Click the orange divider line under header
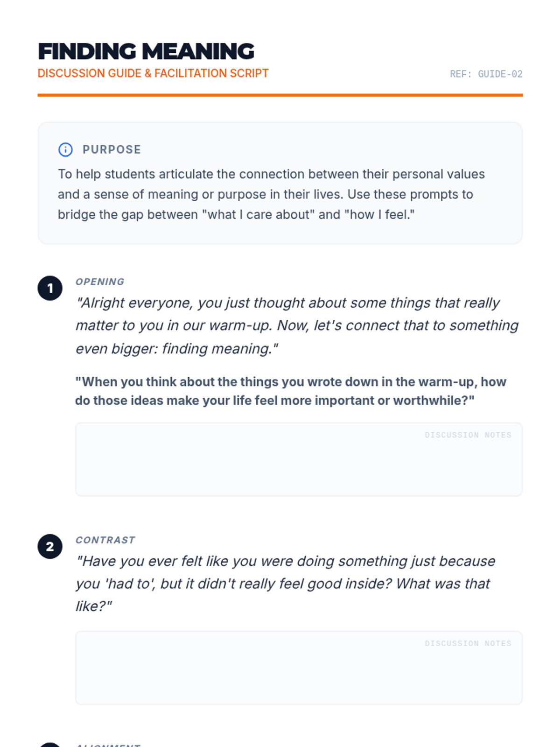560x747 pixels. pos(280,95)
